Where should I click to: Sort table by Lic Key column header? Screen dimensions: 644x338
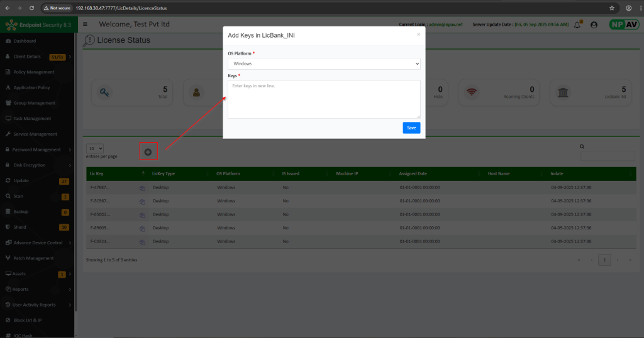pyautogui.click(x=96, y=173)
